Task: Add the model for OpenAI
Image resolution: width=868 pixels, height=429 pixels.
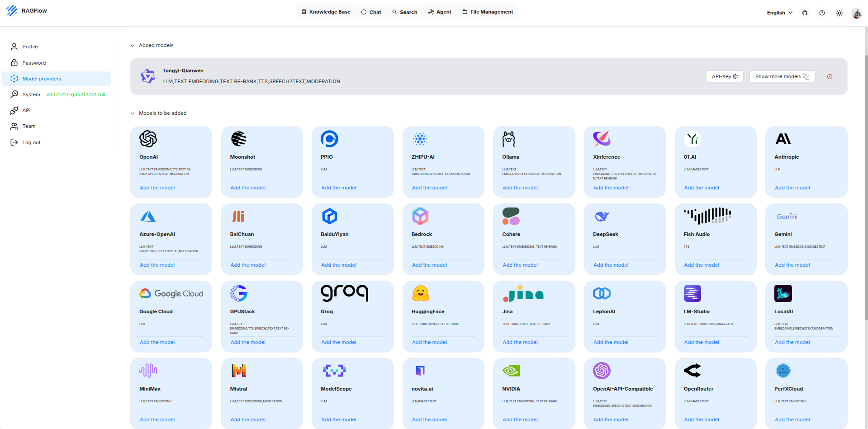Action: (x=157, y=188)
